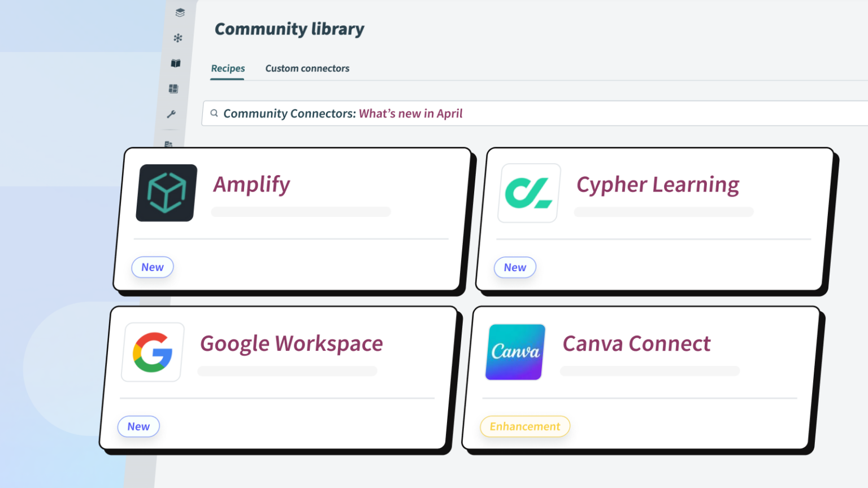Select the Google logo on the Google Workspace card
This screenshot has width=868, height=488.
pyautogui.click(x=151, y=352)
